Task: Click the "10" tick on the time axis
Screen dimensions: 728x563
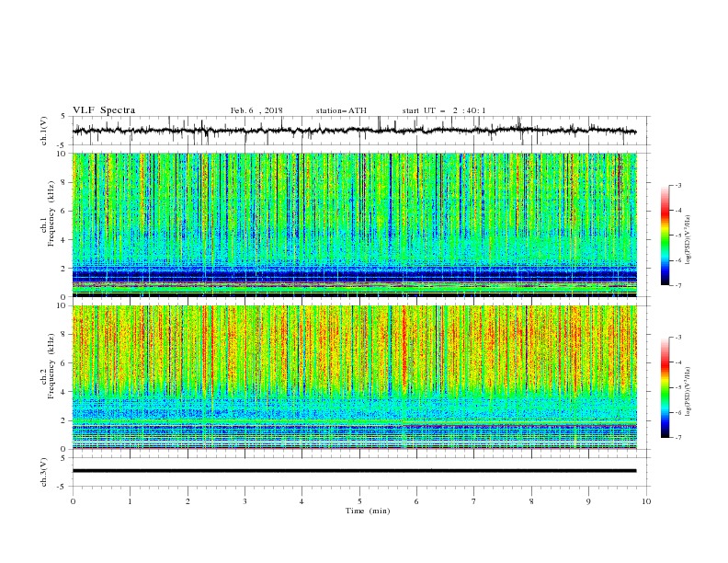Action: point(646,501)
